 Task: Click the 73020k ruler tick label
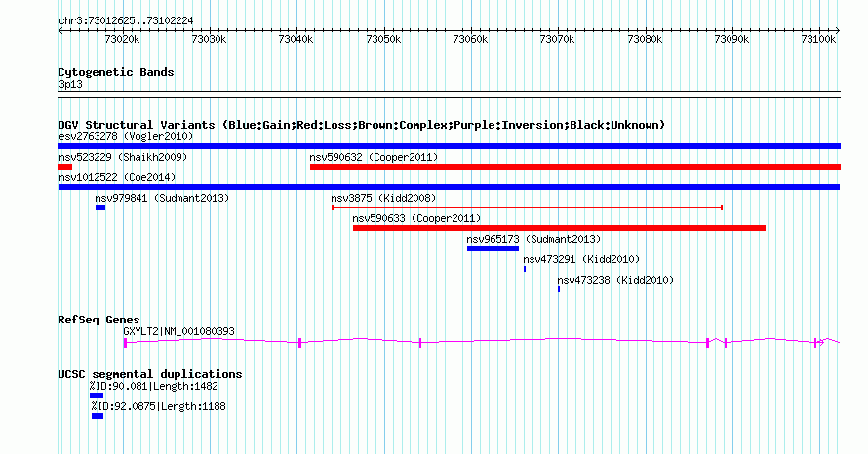click(122, 39)
